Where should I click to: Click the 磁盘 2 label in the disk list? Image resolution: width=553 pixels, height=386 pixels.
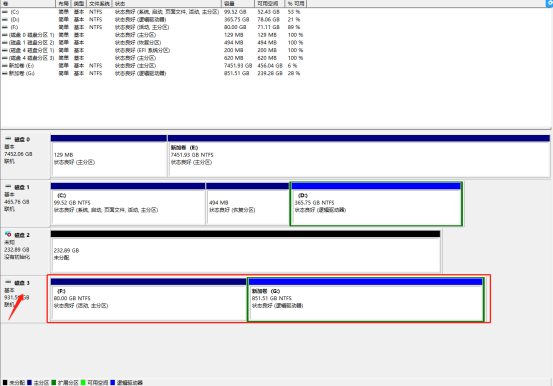coord(22,235)
